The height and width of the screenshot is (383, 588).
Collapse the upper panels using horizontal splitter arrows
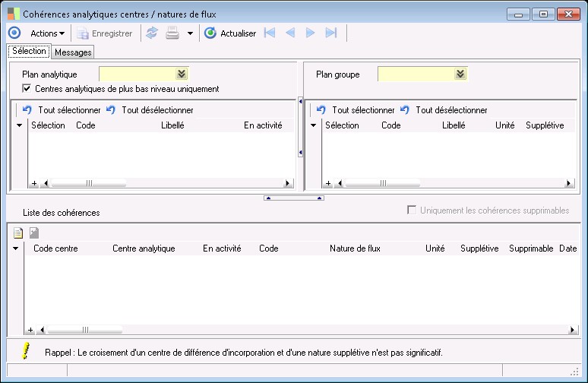coord(294,198)
